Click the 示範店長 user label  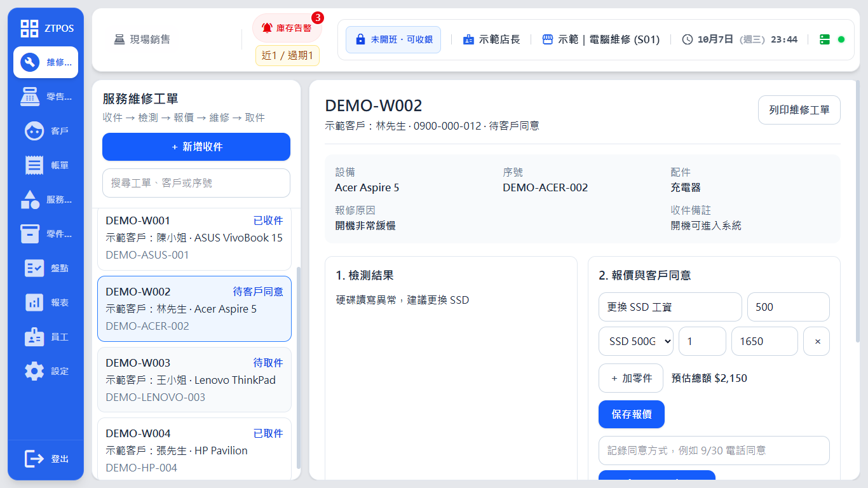coord(499,39)
